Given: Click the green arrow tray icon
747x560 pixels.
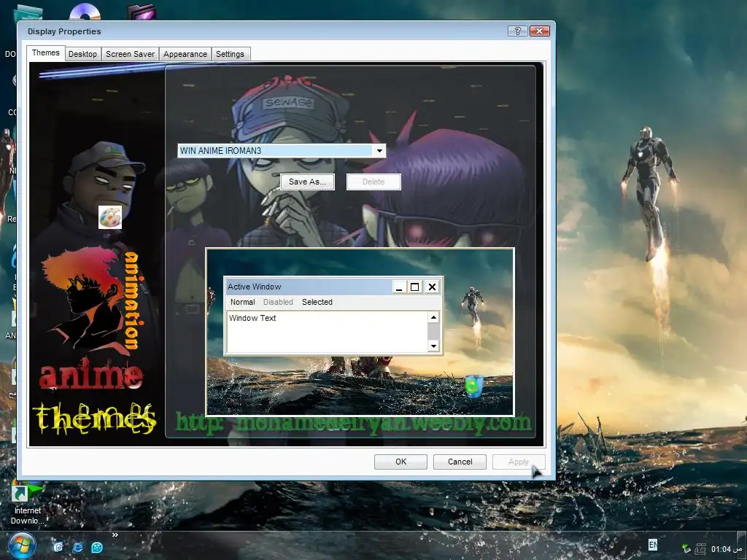Looking at the screenshot, I should click(686, 548).
